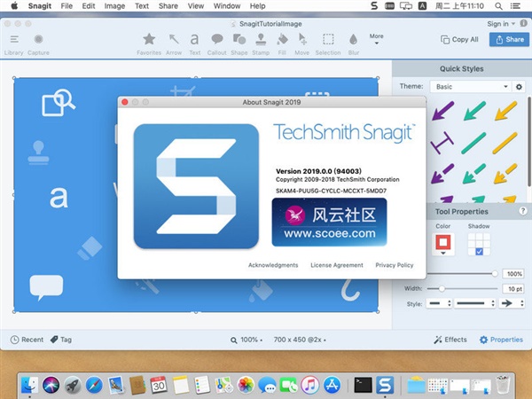
Task: Choose the purple dashed arrow style
Action: [x=442, y=174]
